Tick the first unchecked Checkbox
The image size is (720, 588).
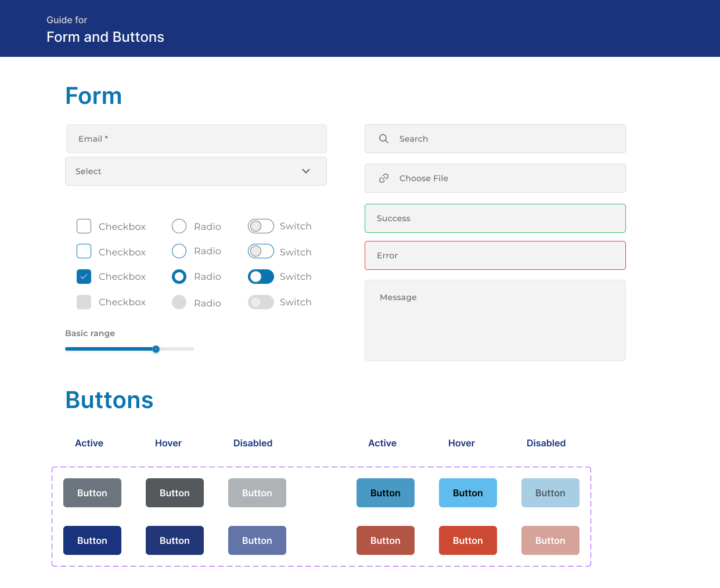pyautogui.click(x=84, y=226)
